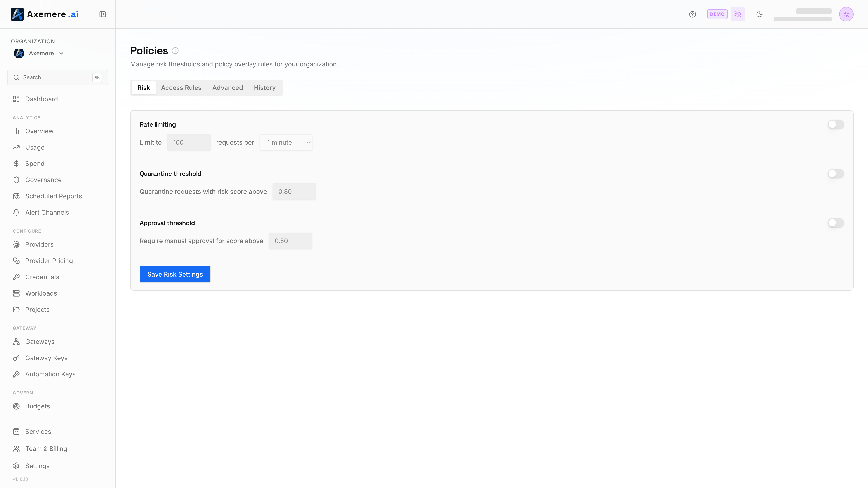Open Dashboard grid icon
868x488 pixels.
point(16,99)
